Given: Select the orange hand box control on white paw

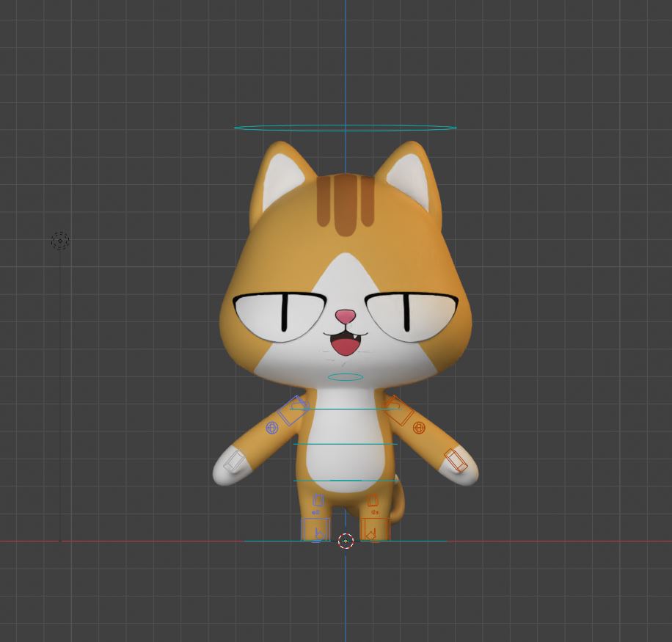Looking at the screenshot, I should pyautogui.click(x=455, y=460).
